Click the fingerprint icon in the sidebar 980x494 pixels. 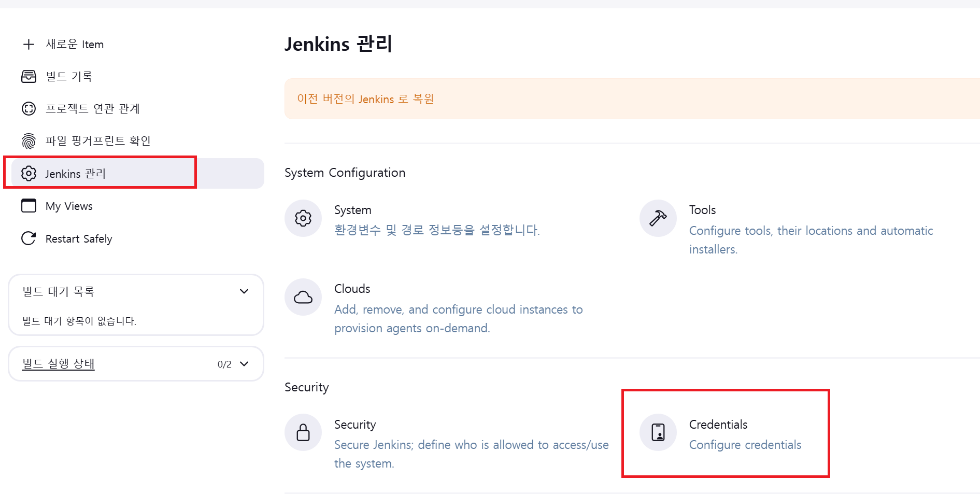coord(29,141)
